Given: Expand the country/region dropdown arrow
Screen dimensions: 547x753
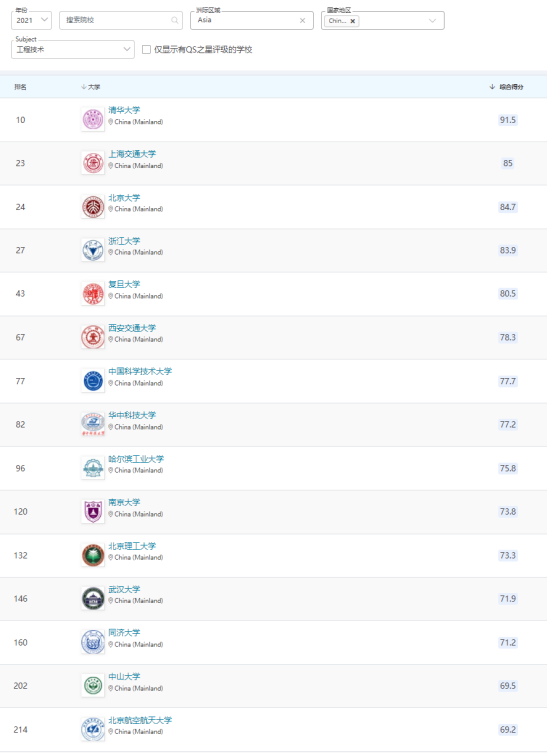Looking at the screenshot, I should point(432,21).
